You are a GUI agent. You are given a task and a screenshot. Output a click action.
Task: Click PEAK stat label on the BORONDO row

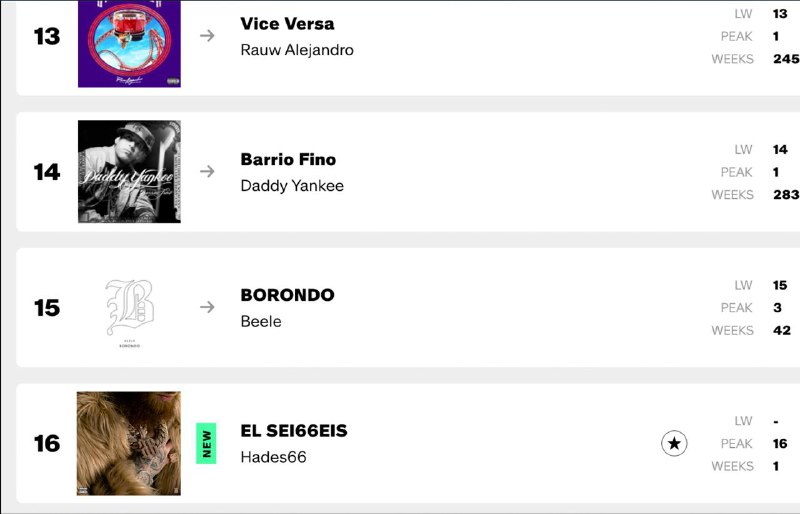tap(736, 308)
